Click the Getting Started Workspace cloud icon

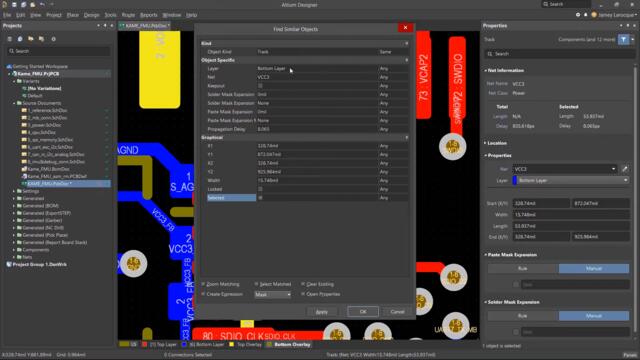9,66
